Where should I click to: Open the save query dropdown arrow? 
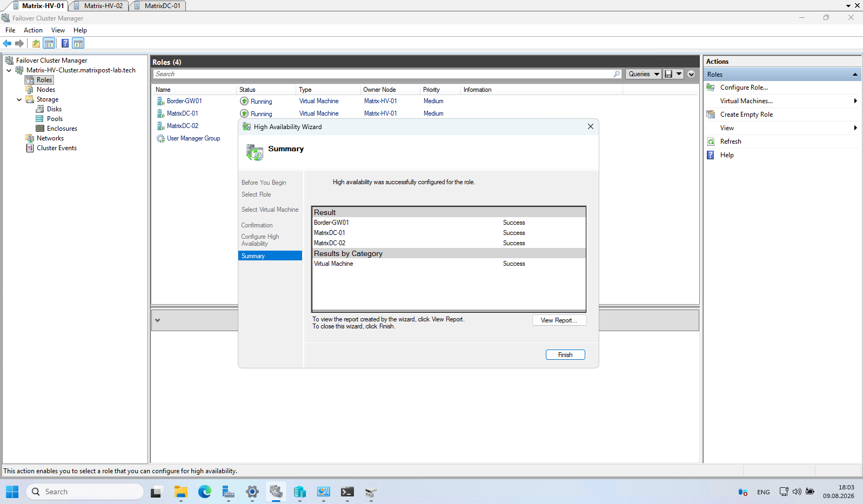coord(679,74)
